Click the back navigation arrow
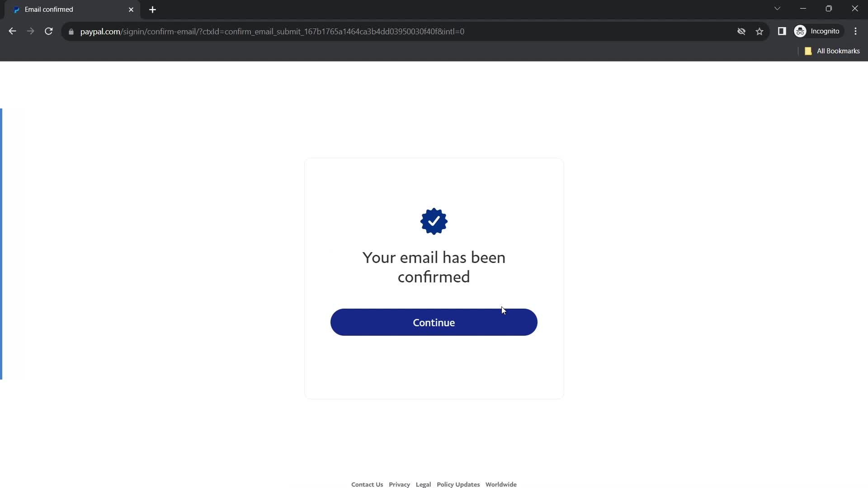This screenshot has height=488, width=868. [13, 31]
